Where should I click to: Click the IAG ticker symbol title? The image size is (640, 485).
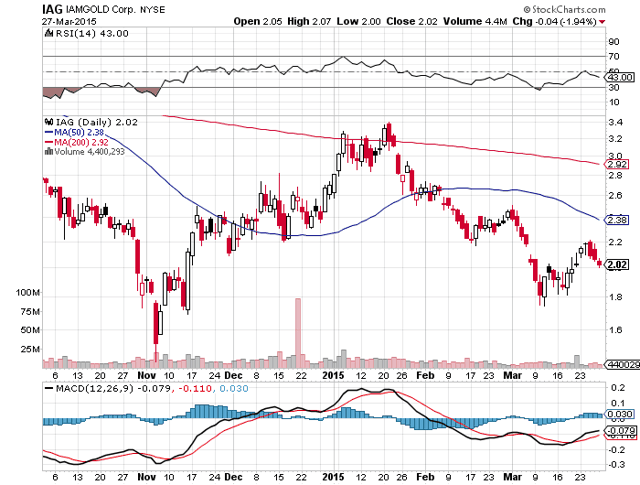(x=53, y=9)
